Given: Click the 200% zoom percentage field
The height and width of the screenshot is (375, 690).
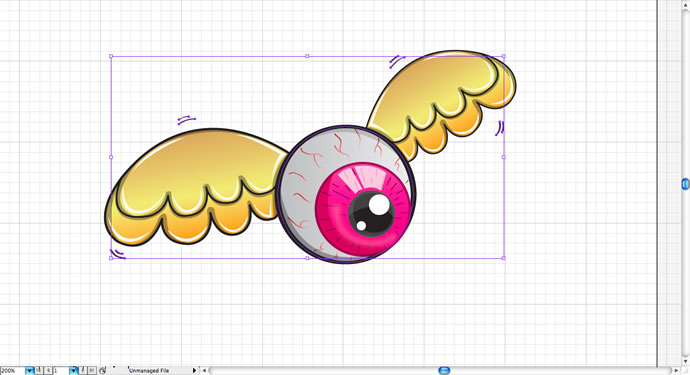Looking at the screenshot, I should 13,371.
